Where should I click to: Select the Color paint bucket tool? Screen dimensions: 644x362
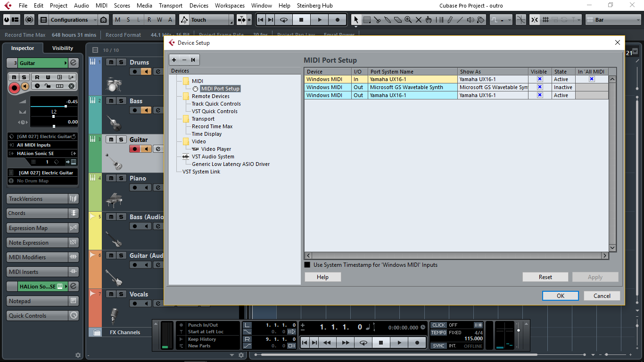(481, 20)
